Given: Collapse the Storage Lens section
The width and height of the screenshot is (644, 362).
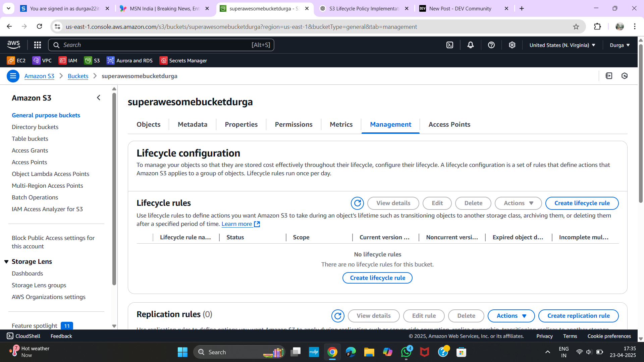Looking at the screenshot, I should click(x=6, y=262).
